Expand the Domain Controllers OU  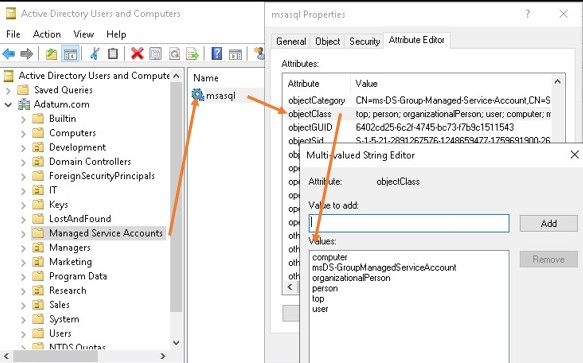[x=23, y=162]
